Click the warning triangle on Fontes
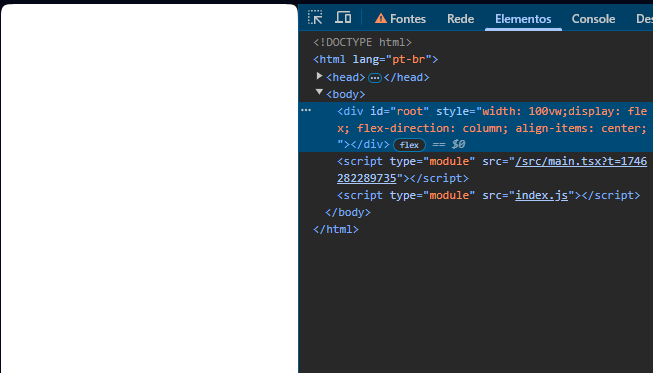This screenshot has height=373, width=653. pyautogui.click(x=381, y=18)
